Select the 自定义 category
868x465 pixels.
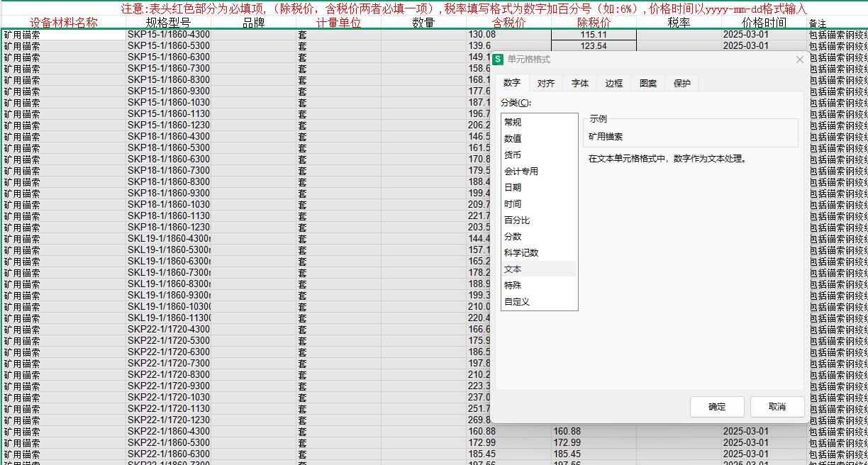(x=517, y=302)
